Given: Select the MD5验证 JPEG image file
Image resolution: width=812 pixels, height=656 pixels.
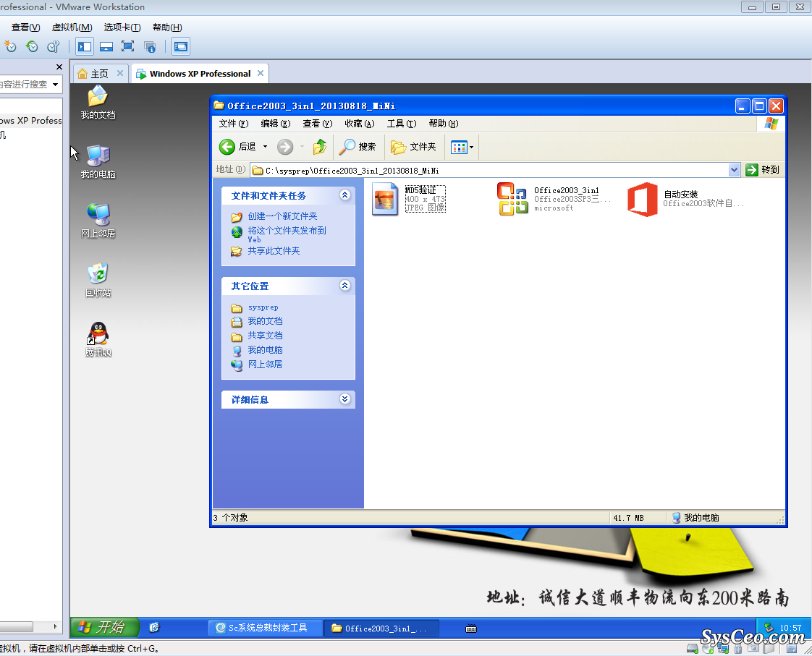Looking at the screenshot, I should [x=409, y=199].
